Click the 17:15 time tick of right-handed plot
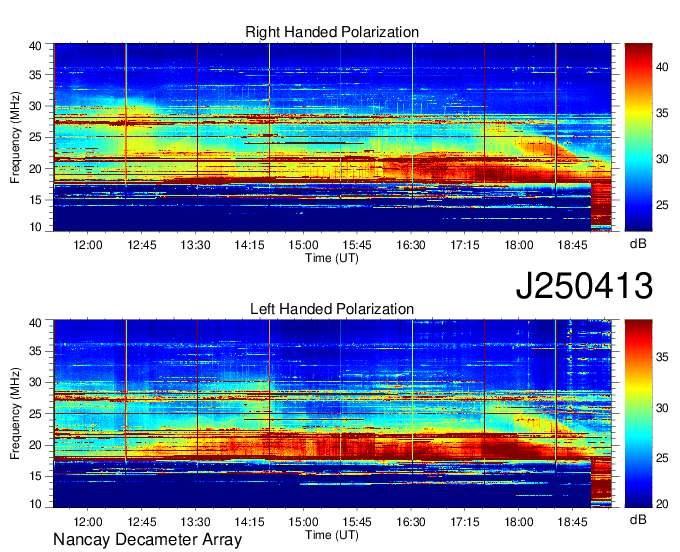This screenshot has width=680, height=552. tap(465, 245)
